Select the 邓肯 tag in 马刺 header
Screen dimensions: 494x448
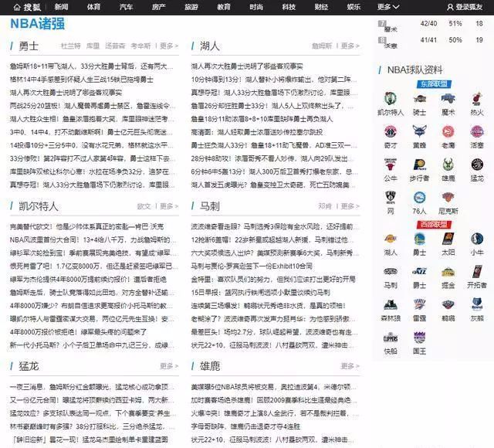click(325, 206)
